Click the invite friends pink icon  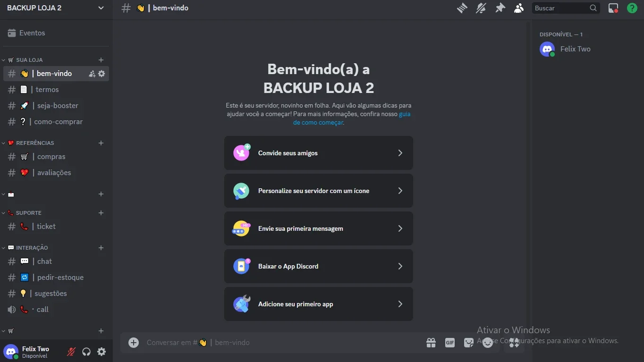click(241, 153)
